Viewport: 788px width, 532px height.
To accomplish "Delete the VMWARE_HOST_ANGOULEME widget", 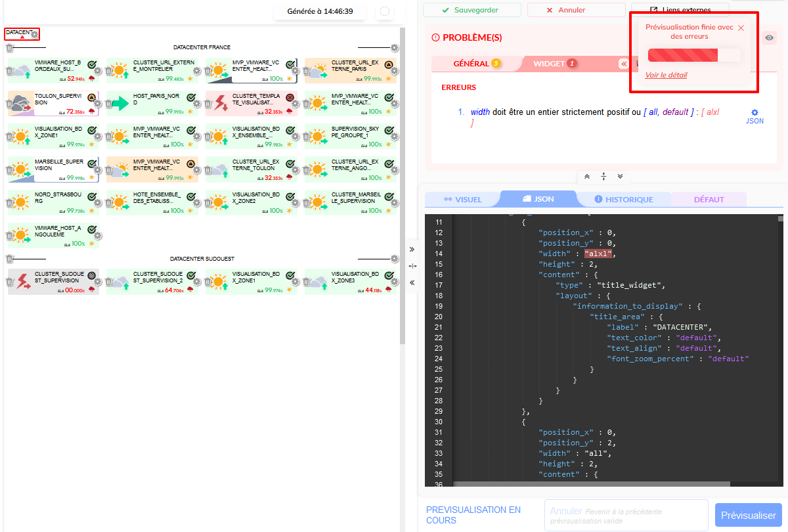I will click(x=11, y=235).
